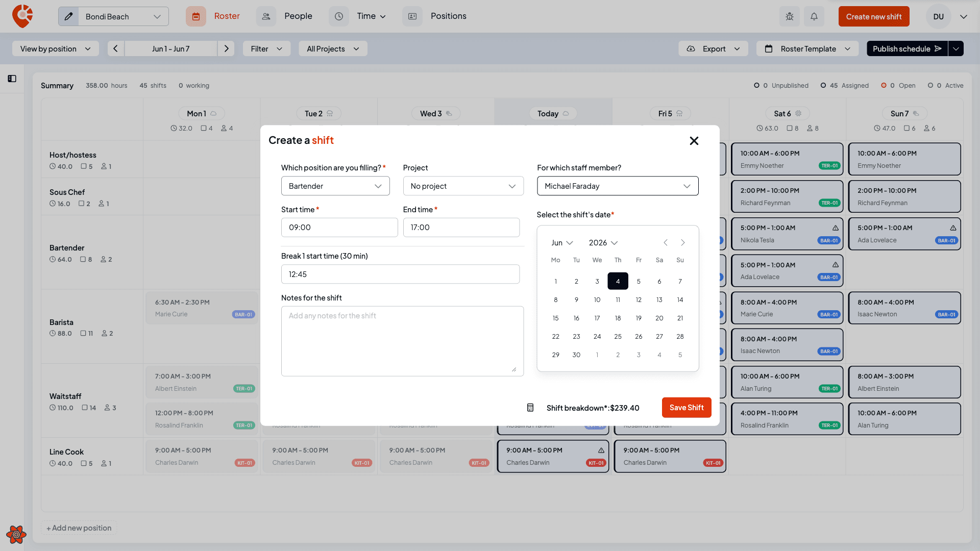Click Add new position link
The width and height of the screenshot is (980, 551).
79,528
